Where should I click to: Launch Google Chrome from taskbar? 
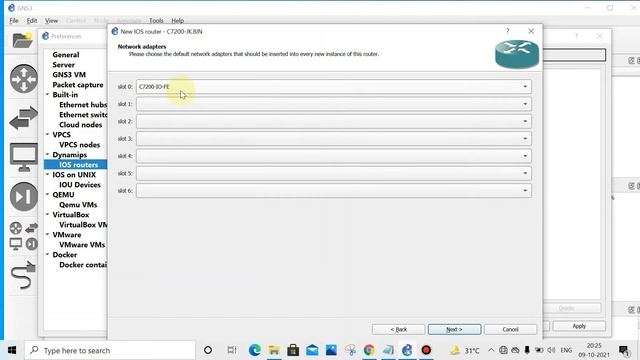[369, 350]
